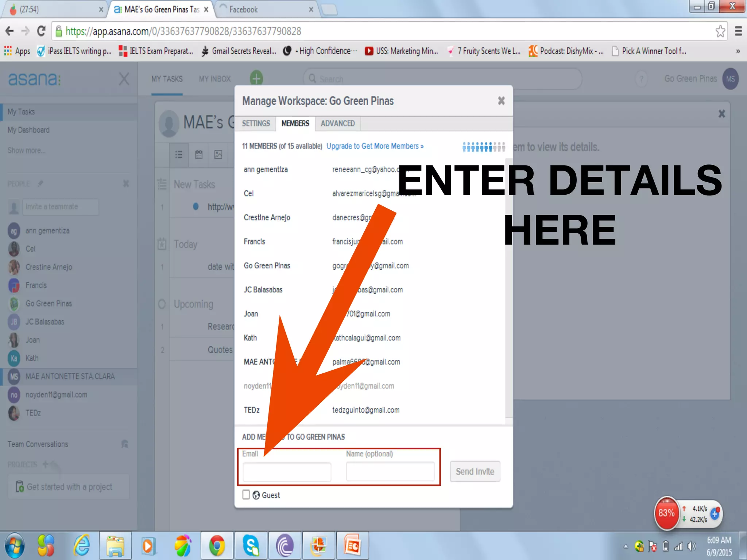
Task: Select JC Balasabas in sidebar people list
Action: coord(45,322)
